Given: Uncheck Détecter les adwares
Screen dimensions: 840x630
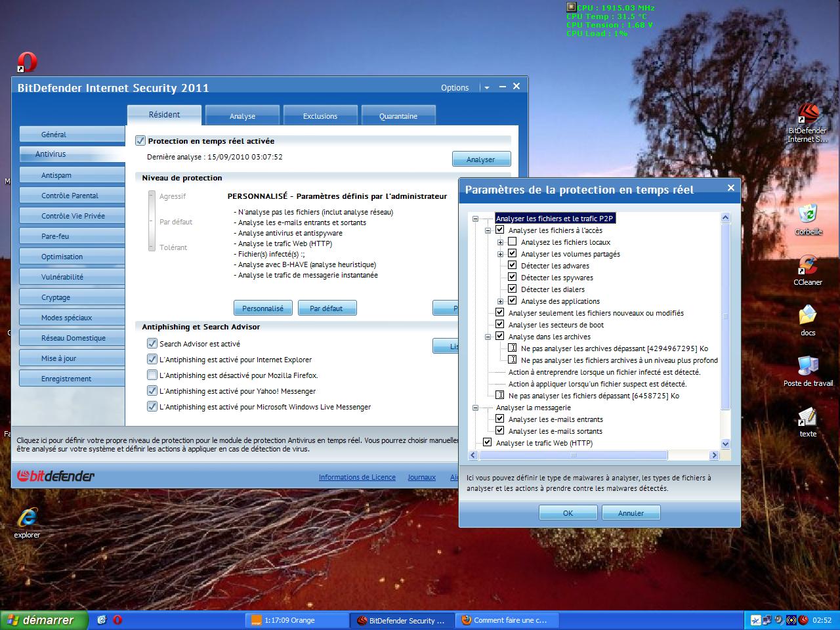Looking at the screenshot, I should point(513,266).
